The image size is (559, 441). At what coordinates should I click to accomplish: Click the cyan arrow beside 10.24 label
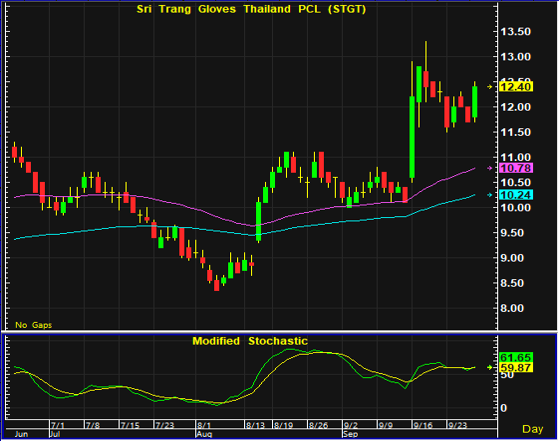(490, 195)
